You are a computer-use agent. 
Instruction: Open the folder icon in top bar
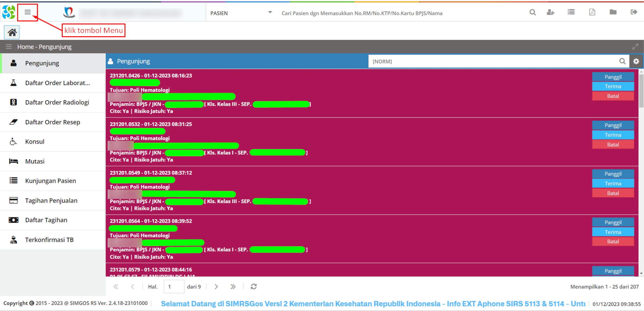pyautogui.click(x=613, y=12)
